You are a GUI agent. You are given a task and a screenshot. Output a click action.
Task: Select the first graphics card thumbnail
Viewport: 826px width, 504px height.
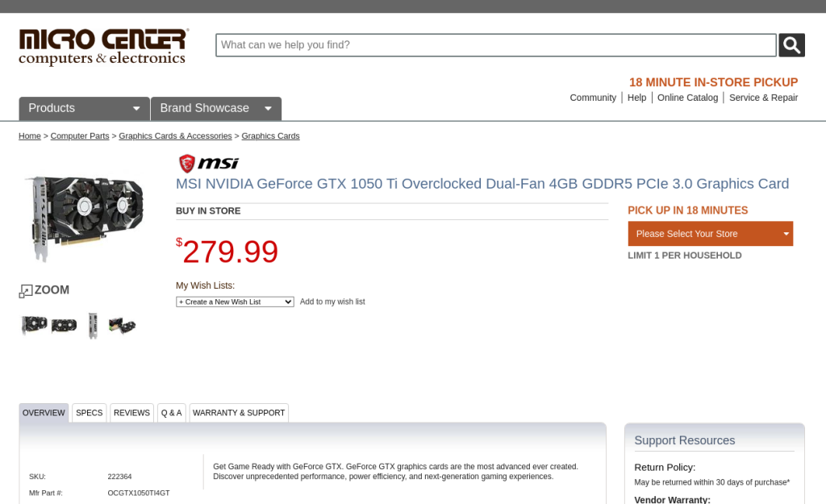pyautogui.click(x=35, y=324)
